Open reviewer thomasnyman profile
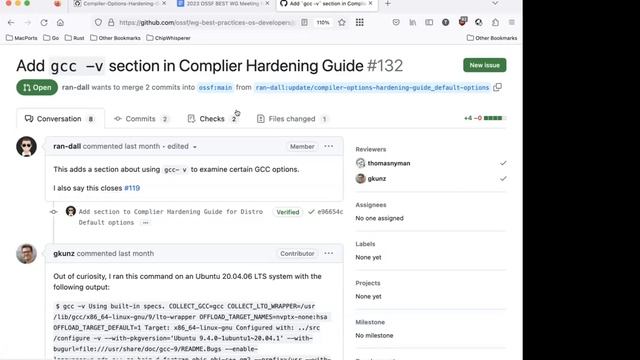This screenshot has height=360, width=640. tap(389, 163)
